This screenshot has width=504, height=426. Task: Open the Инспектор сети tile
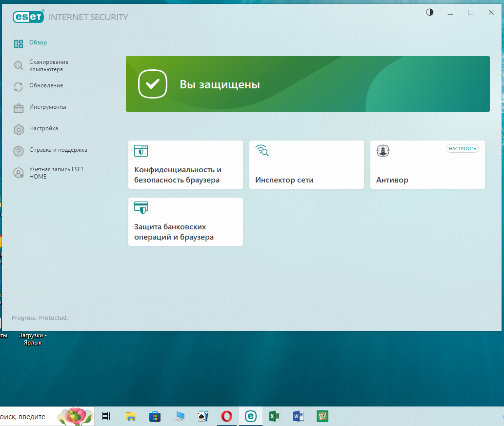306,165
